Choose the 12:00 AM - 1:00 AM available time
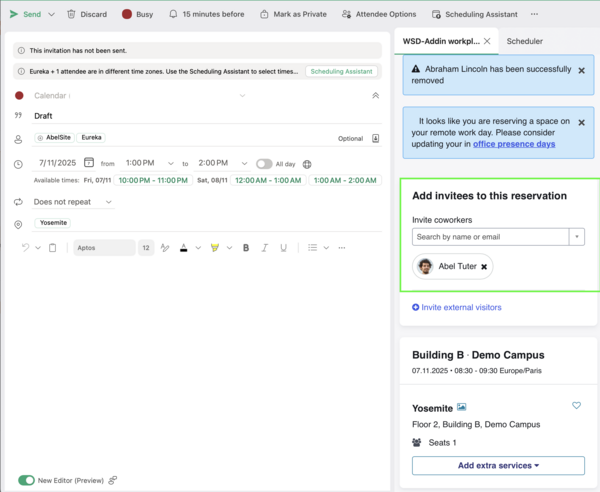 tap(268, 180)
